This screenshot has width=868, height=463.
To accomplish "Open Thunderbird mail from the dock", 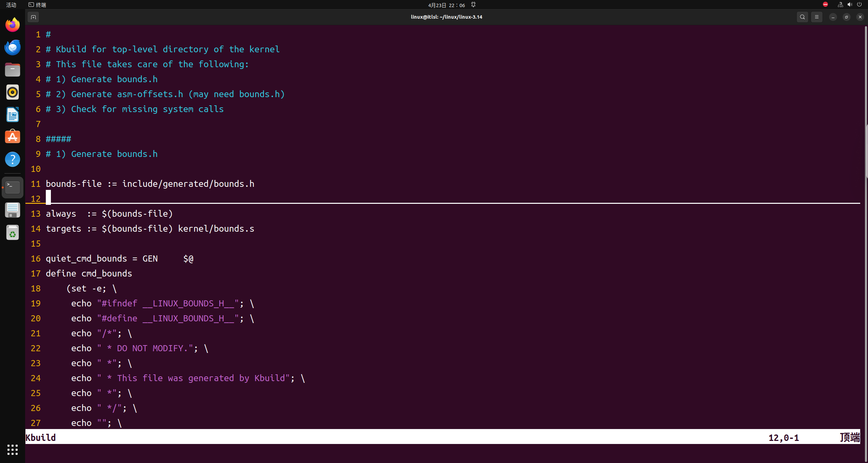I will click(13, 47).
